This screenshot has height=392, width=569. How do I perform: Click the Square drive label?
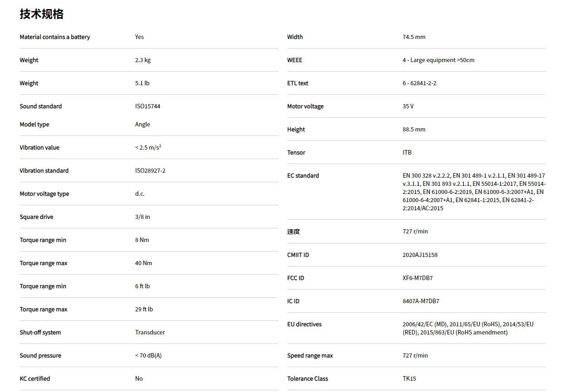pos(36,217)
